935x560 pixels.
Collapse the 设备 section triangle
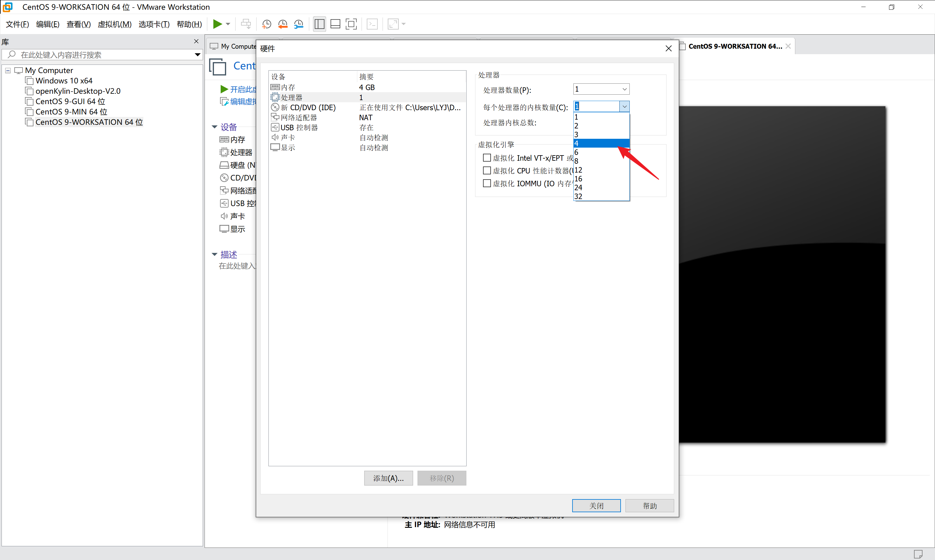[214, 127]
